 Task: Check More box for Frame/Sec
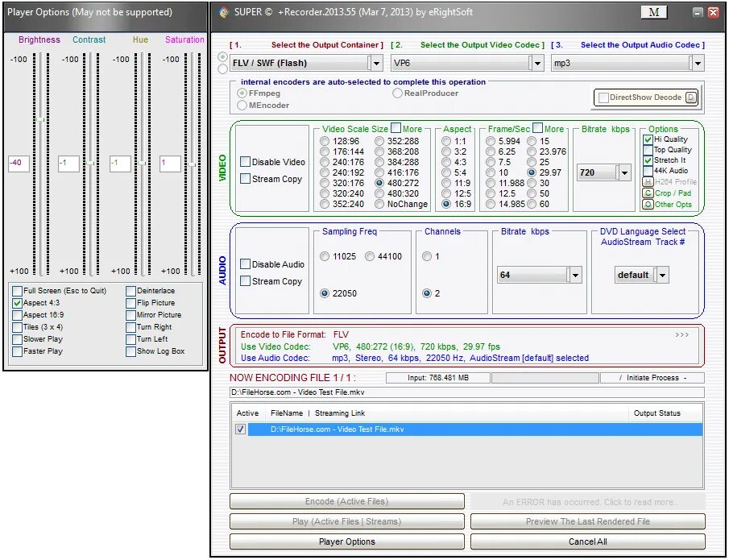tap(537, 127)
